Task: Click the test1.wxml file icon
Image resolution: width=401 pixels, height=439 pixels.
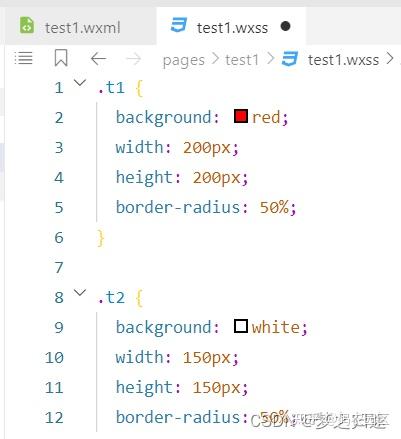Action: tap(27, 25)
